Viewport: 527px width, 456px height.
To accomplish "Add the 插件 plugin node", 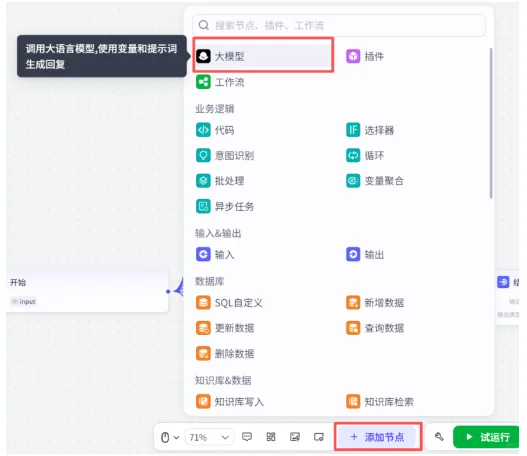I will (x=365, y=56).
